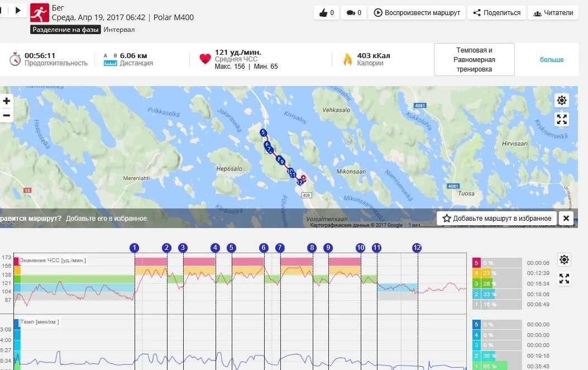Zoom out the map
This screenshot has width=588, height=370.
pos(6,115)
